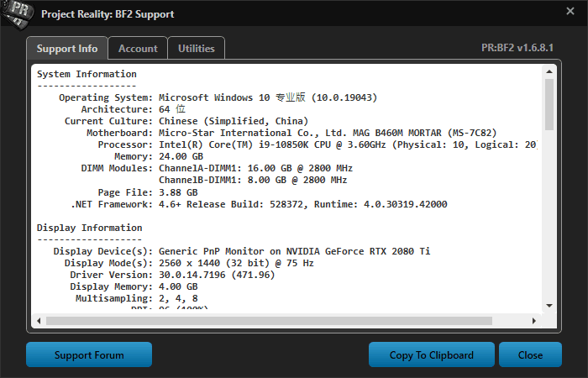Click the System Information heading
The image size is (588, 378).
tap(87, 74)
